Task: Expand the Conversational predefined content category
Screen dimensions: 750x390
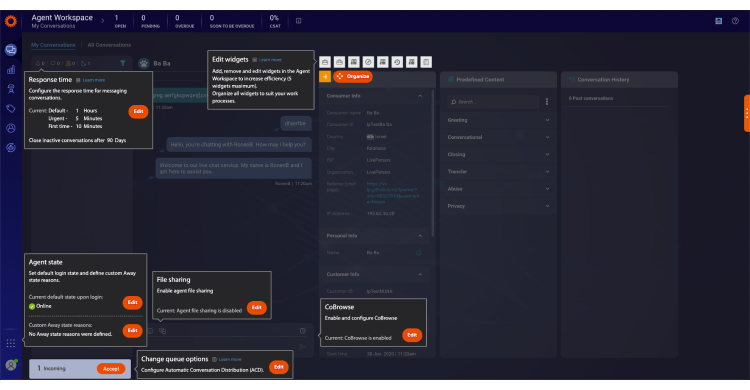Action: 498,137
